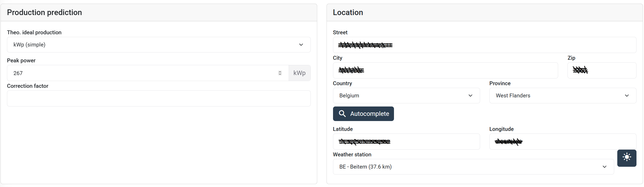The width and height of the screenshot is (644, 187).
Task: Click the magnifier icon in Autocomplete
Action: point(342,114)
